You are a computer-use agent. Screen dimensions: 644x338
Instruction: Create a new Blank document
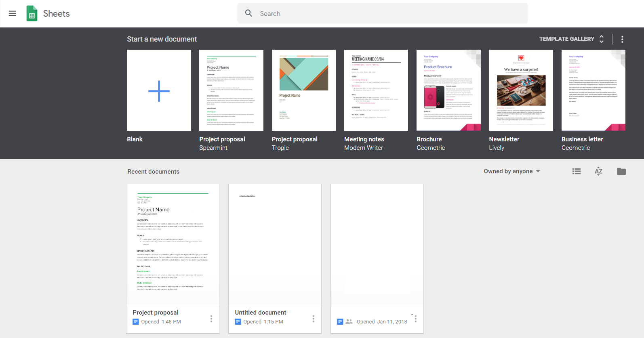pyautogui.click(x=159, y=90)
